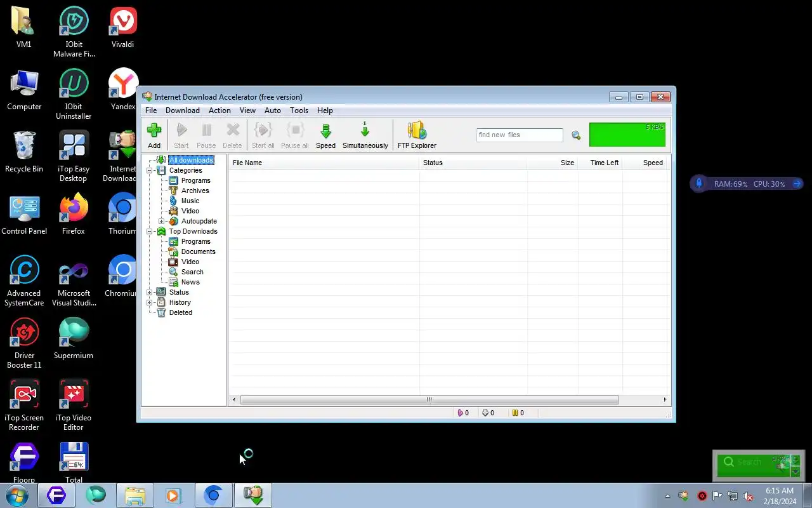Click the magnifier icon beside find new files

[x=576, y=135]
